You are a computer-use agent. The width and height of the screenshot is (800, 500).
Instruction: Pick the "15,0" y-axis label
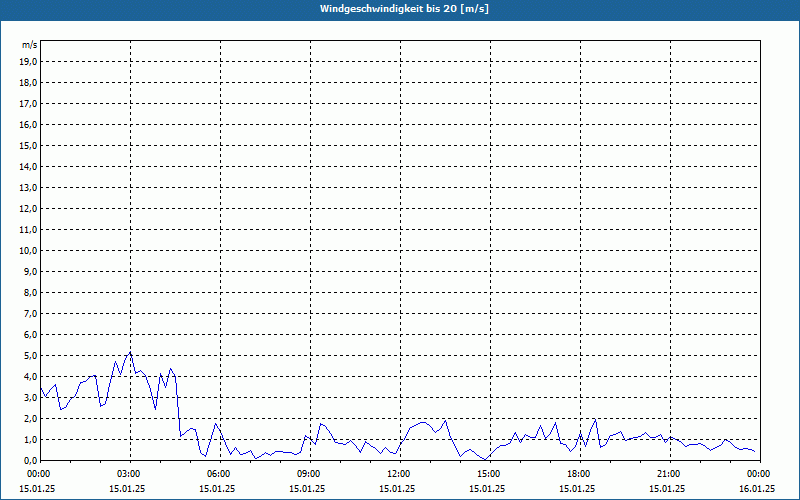coord(28,145)
